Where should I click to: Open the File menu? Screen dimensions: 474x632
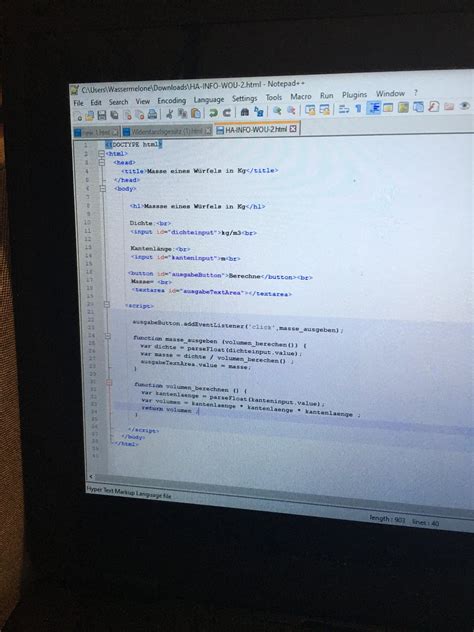[78, 103]
